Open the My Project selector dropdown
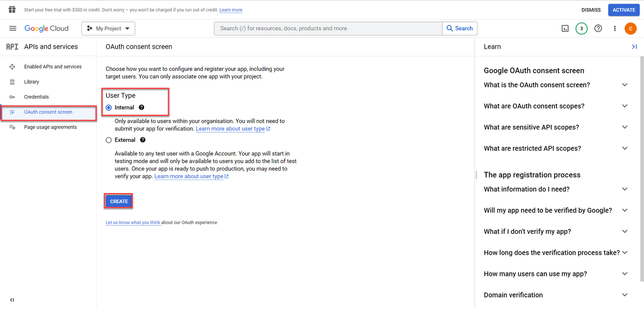 point(108,29)
